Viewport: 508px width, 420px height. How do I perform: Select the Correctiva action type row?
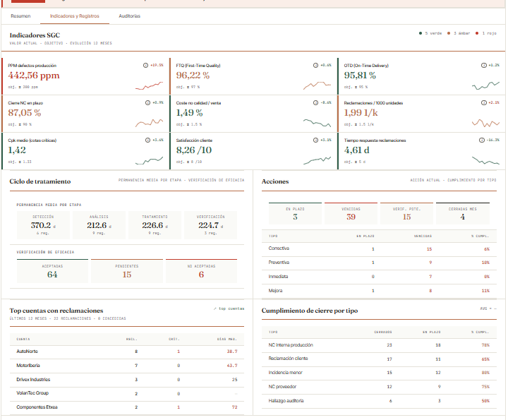[x=379, y=249]
